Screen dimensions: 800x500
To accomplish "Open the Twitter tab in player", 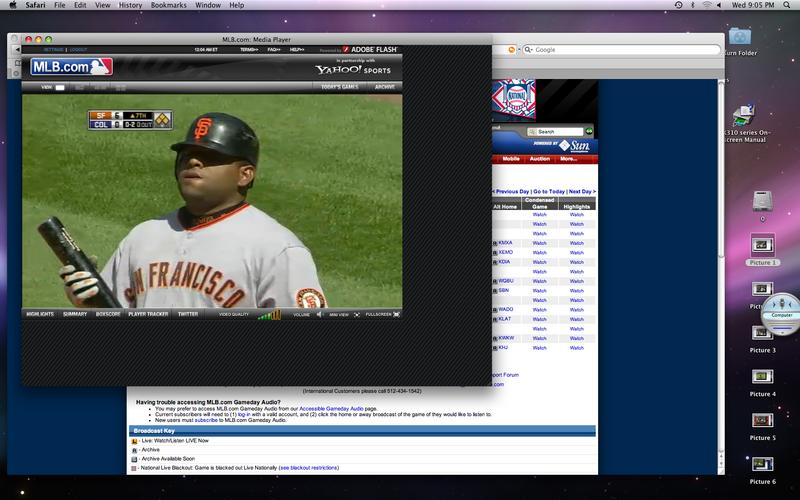I will point(188,314).
